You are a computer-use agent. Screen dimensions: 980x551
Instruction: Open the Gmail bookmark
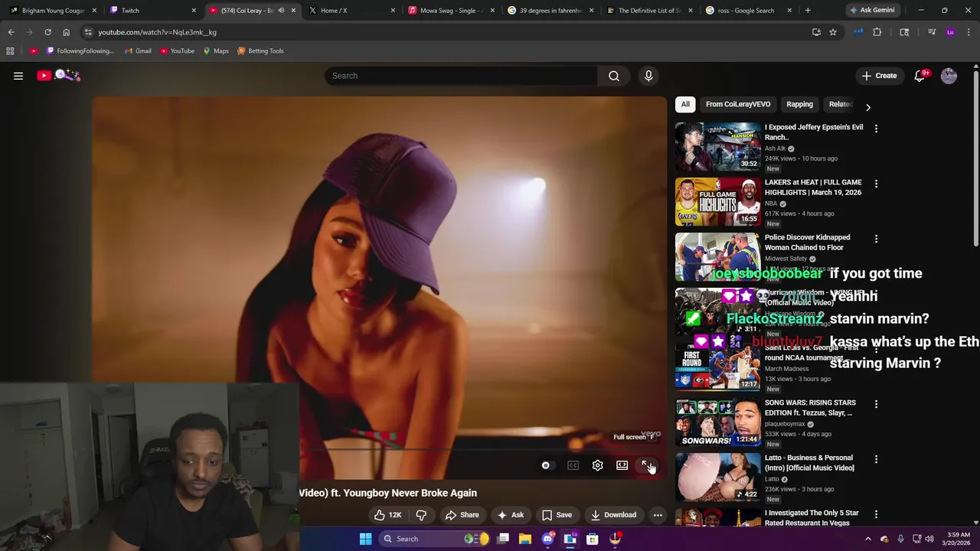coord(137,51)
